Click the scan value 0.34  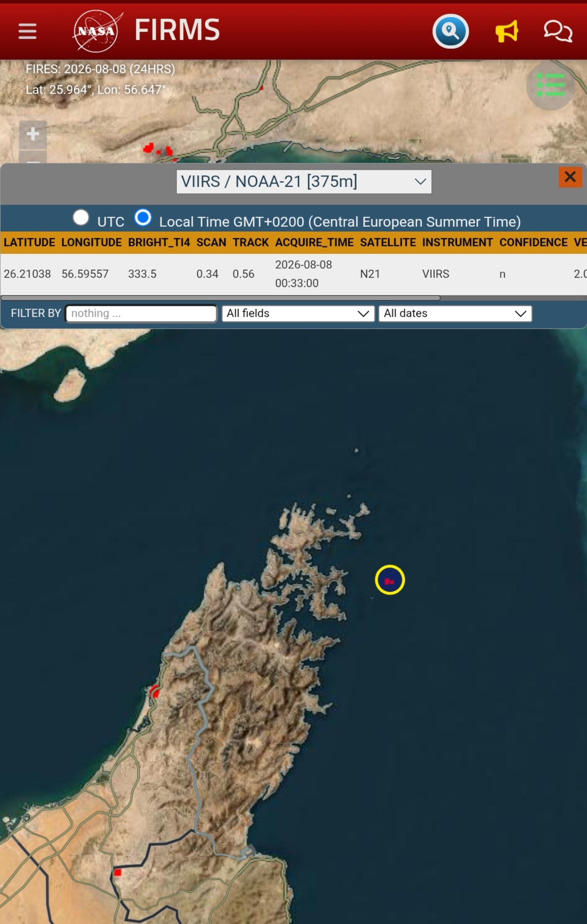207,274
